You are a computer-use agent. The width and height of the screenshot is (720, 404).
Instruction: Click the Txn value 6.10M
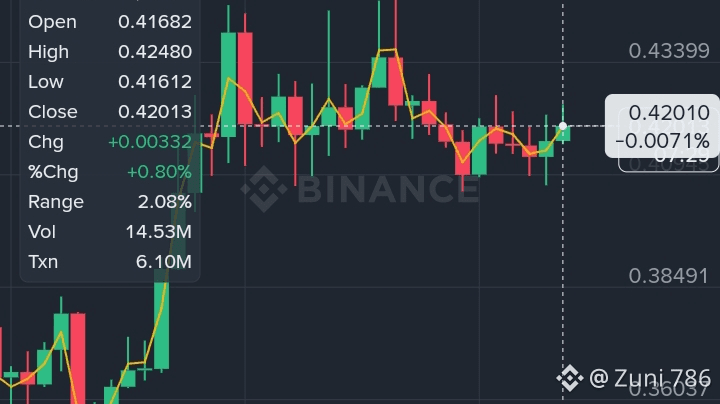click(x=163, y=262)
